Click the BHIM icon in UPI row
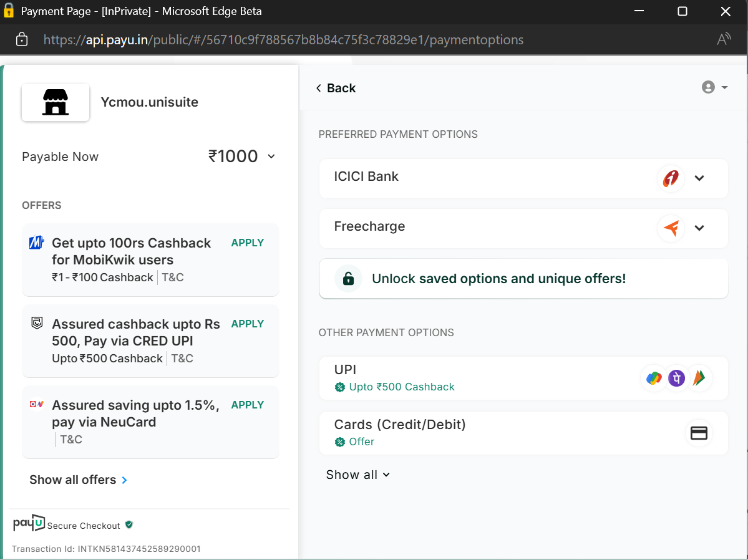Image resolution: width=748 pixels, height=560 pixels. (699, 378)
